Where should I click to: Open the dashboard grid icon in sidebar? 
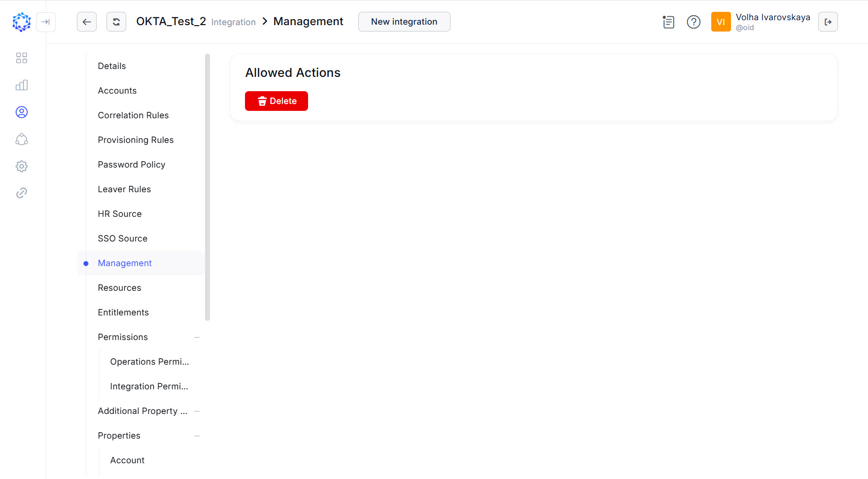(x=21, y=58)
